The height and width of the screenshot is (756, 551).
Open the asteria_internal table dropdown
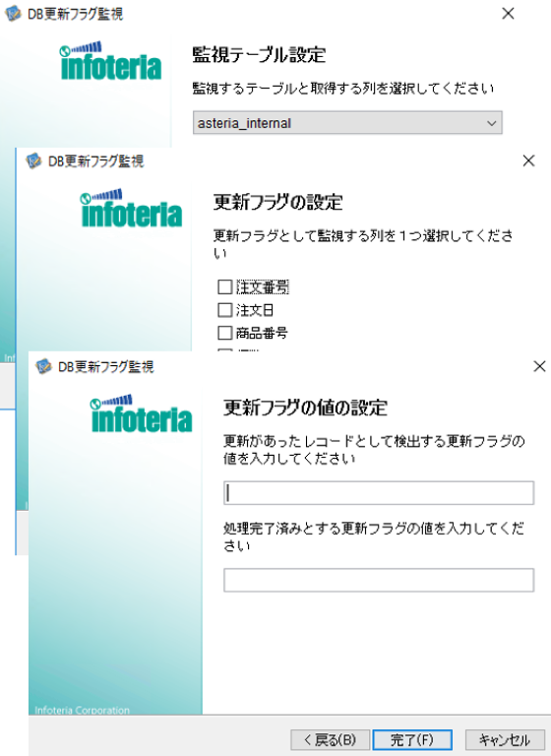[x=347, y=123]
